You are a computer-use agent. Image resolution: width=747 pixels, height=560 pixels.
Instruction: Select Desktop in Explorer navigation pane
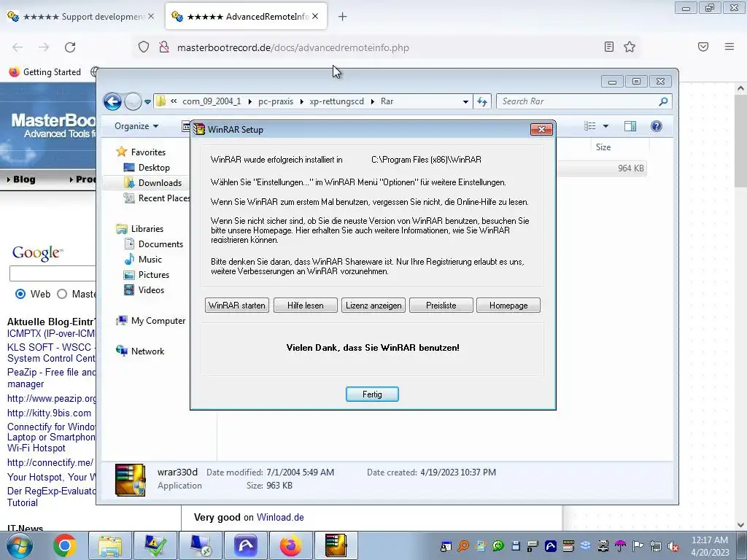[154, 168]
